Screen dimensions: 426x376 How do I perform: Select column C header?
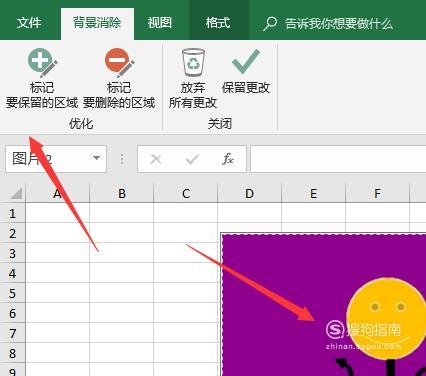[x=186, y=193]
